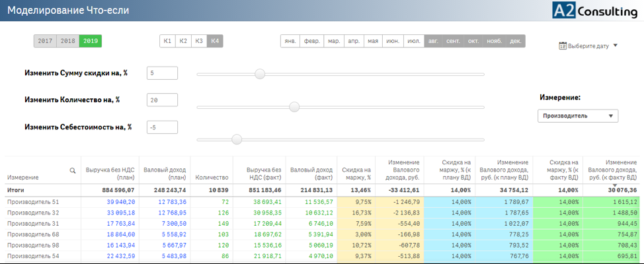Click the Количество percent input field
This screenshot has height=264, width=644.
point(163,100)
